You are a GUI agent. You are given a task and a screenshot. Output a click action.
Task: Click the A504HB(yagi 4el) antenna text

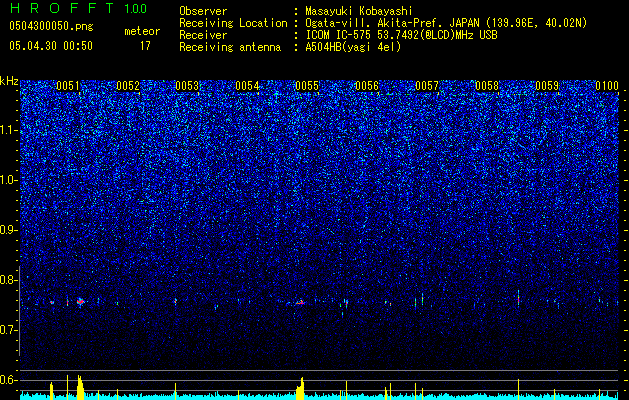353,47
